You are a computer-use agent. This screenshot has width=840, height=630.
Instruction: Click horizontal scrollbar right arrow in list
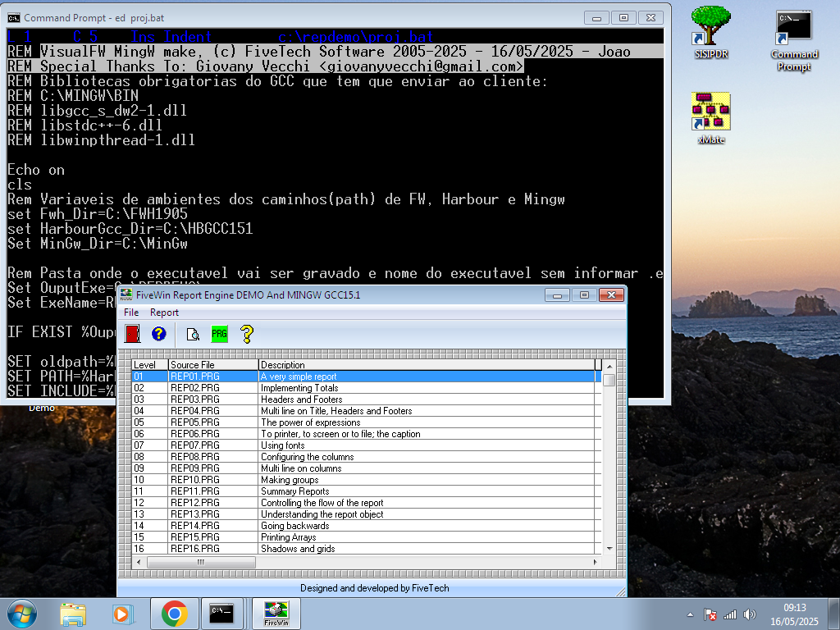tap(595, 562)
